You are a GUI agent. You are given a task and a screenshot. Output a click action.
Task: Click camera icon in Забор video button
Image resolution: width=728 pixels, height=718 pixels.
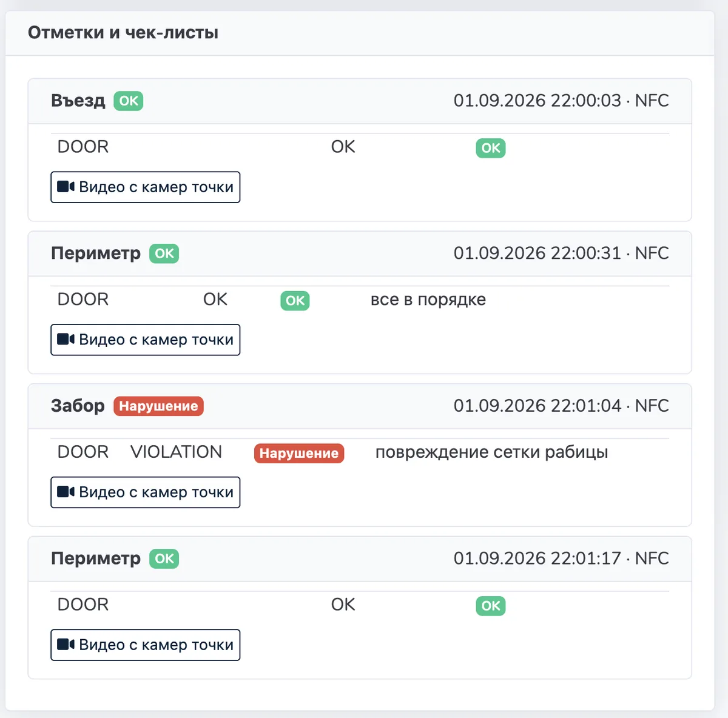click(66, 492)
